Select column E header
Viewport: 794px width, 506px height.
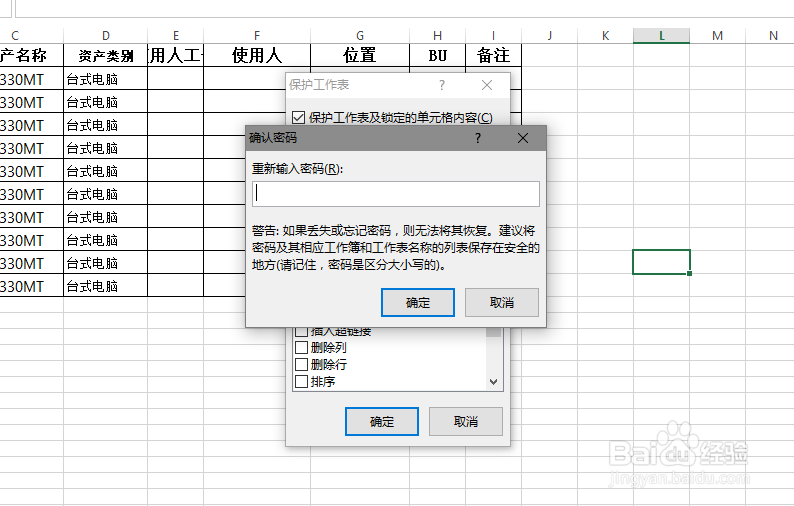pyautogui.click(x=175, y=35)
